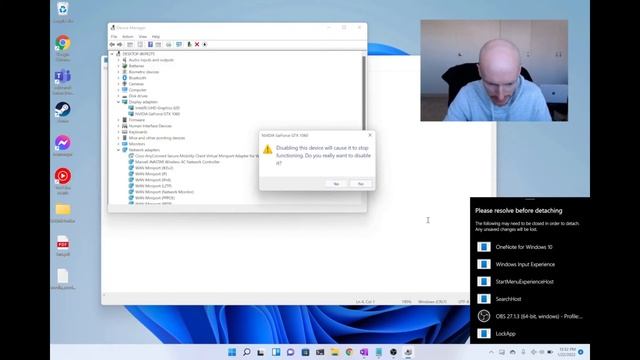Viewport: 640px width, 360px height.
Task: Open File Explorer from the taskbar
Action: point(335,352)
